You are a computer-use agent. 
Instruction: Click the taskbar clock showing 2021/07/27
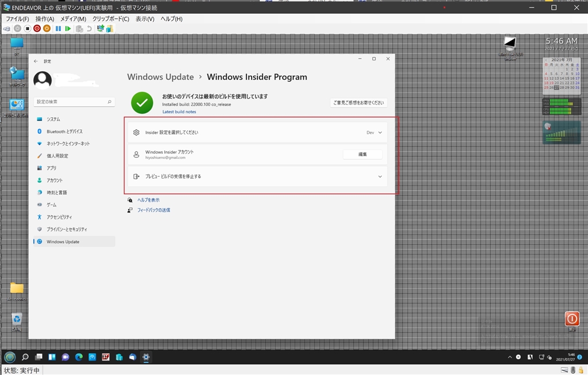tap(565, 357)
